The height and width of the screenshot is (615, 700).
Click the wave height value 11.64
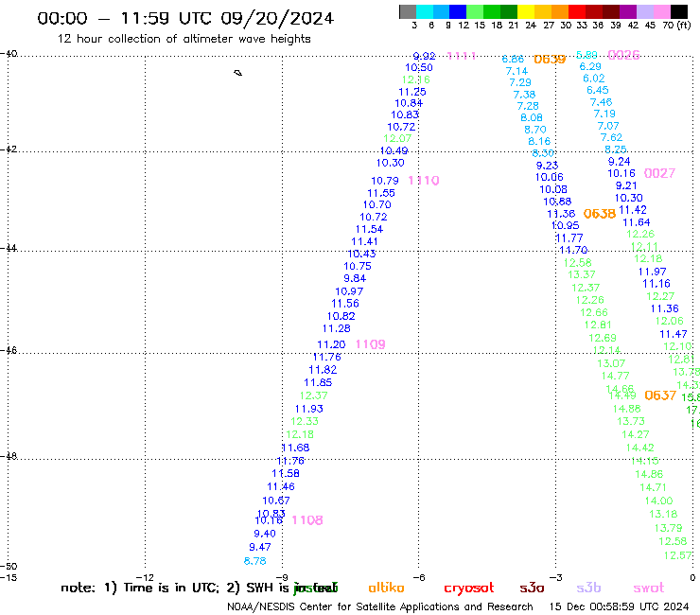point(637,222)
